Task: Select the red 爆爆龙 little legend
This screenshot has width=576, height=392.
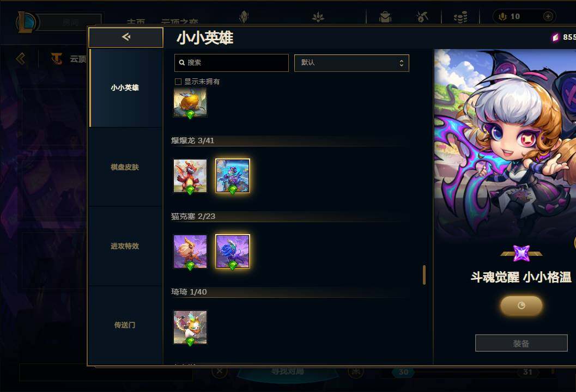Action: point(190,176)
